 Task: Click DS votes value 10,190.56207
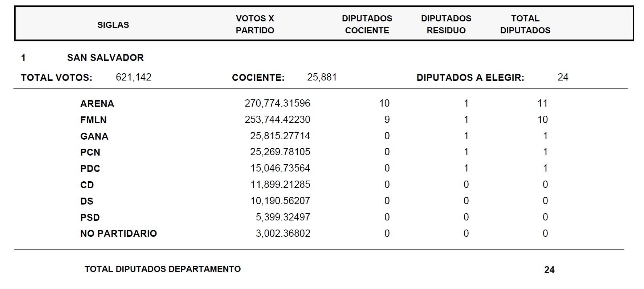(x=280, y=201)
